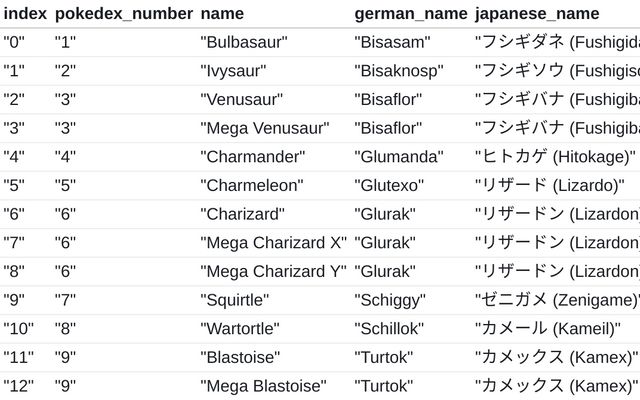Select the Japanese name cell with Hitokage
The image size is (640, 400).
pyautogui.click(x=555, y=157)
